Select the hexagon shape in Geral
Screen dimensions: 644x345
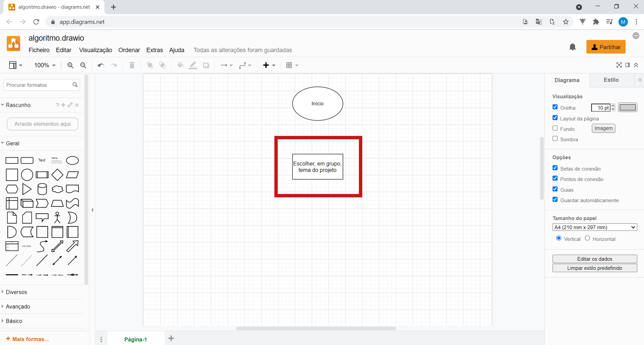(12, 189)
